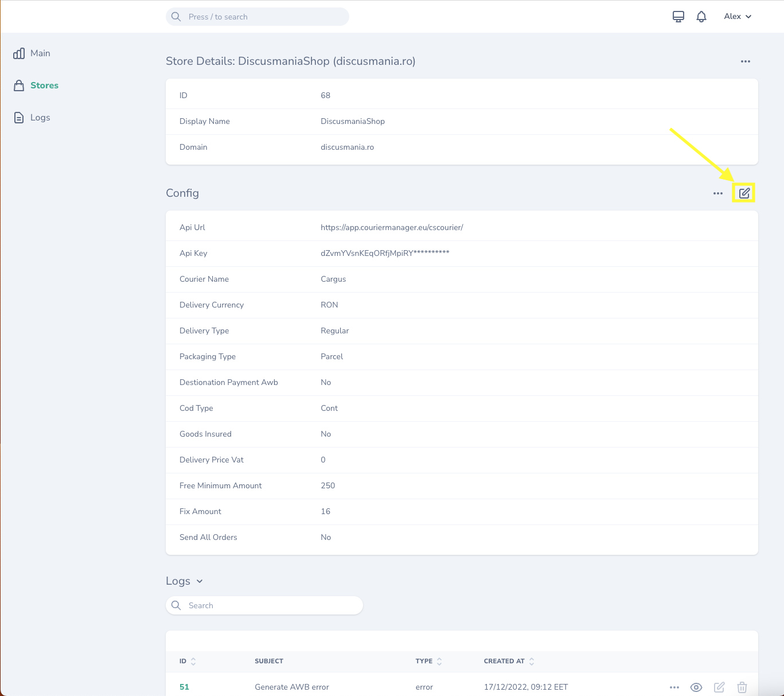
Task: Click the Logs Search input
Action: click(264, 605)
